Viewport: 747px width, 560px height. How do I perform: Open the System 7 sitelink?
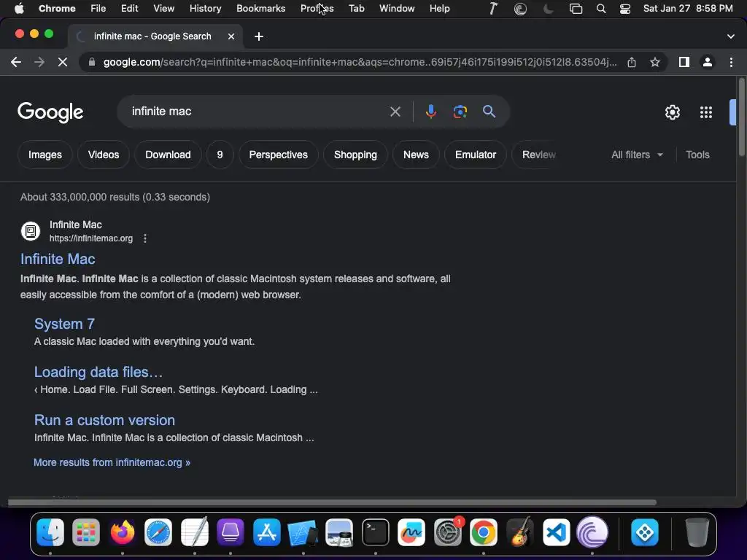(64, 324)
